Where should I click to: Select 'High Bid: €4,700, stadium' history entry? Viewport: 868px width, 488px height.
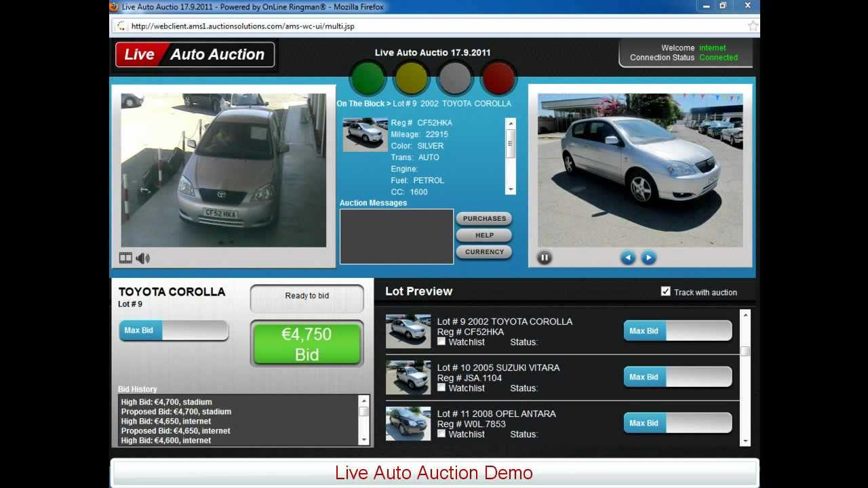click(167, 402)
